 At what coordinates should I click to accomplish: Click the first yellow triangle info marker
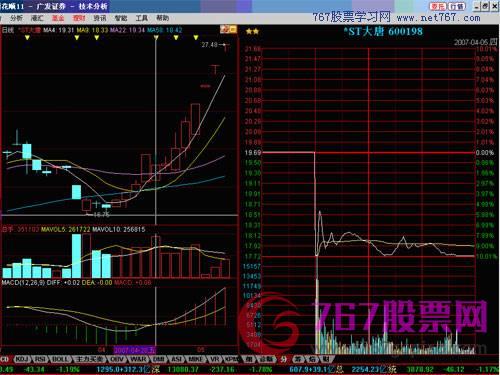tap(27, 38)
